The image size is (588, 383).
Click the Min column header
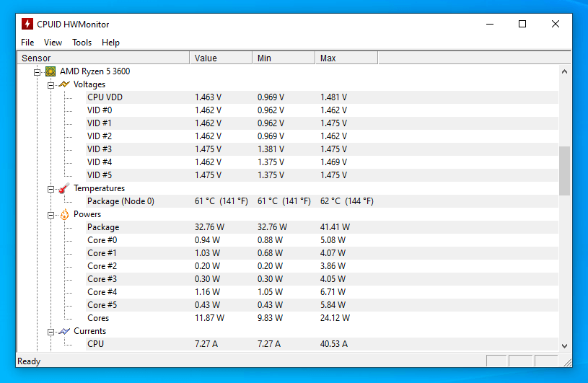pos(284,58)
